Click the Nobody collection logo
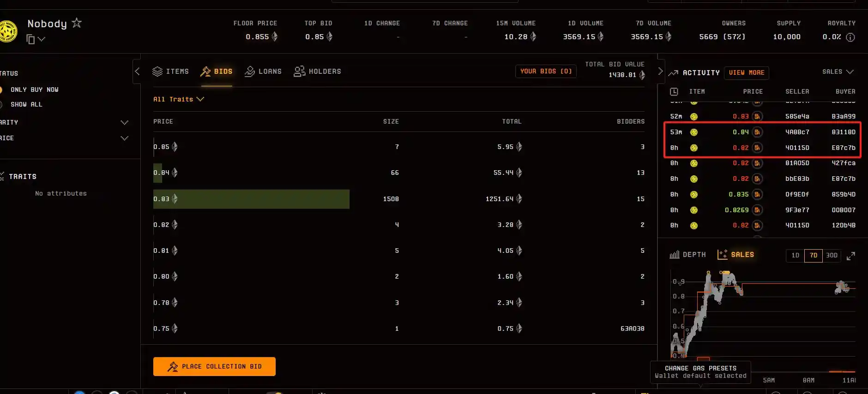This screenshot has height=394, width=868. [x=8, y=31]
